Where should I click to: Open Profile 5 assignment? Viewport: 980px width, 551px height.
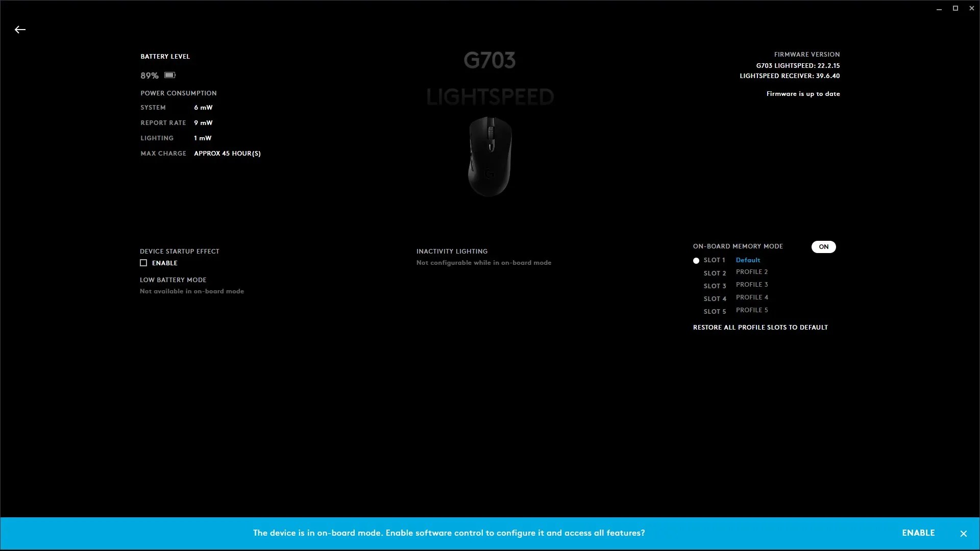click(x=752, y=310)
